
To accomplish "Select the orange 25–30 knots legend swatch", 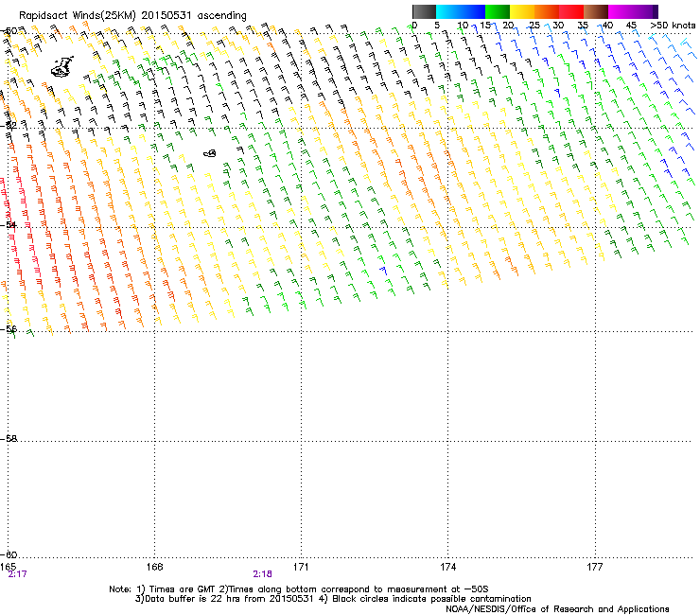I will point(547,11).
